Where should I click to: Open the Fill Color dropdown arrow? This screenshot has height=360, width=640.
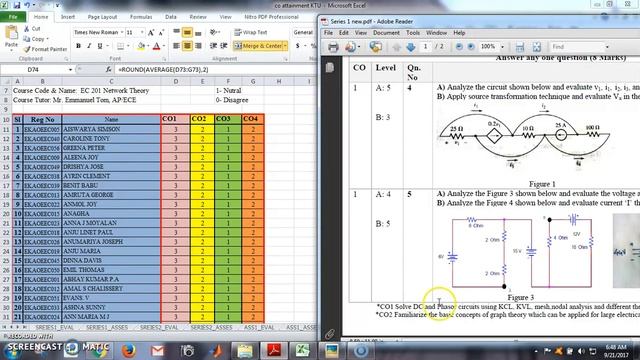click(x=148, y=46)
